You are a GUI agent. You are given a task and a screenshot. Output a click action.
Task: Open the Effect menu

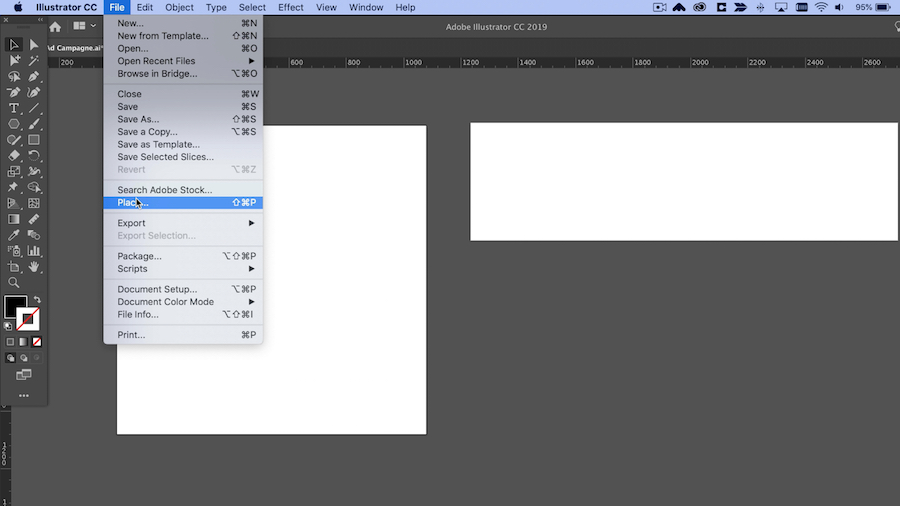290,7
